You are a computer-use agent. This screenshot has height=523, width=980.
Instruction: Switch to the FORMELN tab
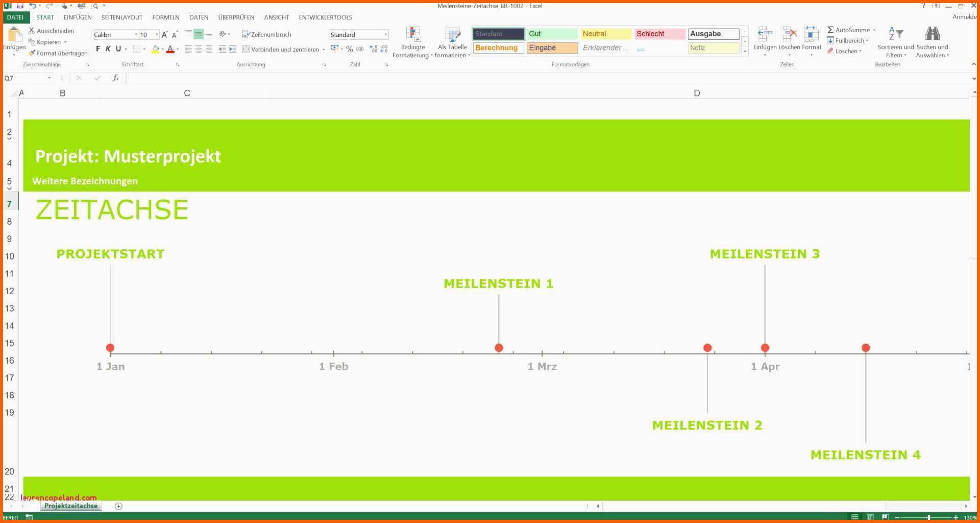pos(166,17)
